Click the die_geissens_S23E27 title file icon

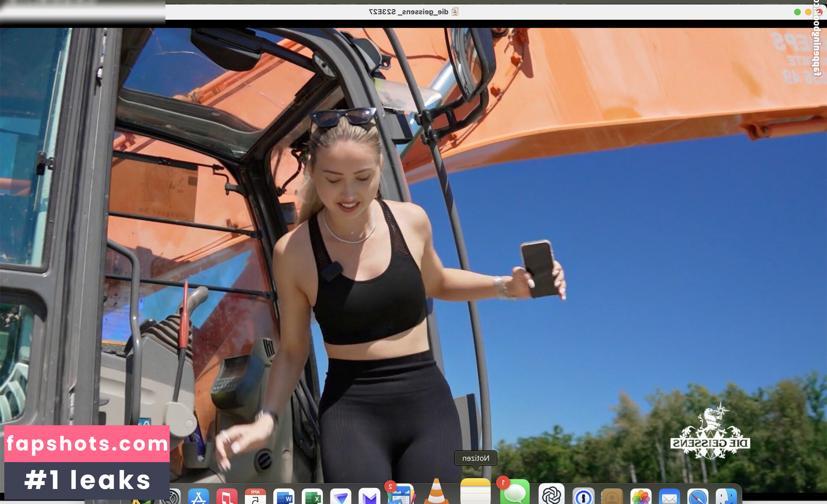pyautogui.click(x=455, y=12)
